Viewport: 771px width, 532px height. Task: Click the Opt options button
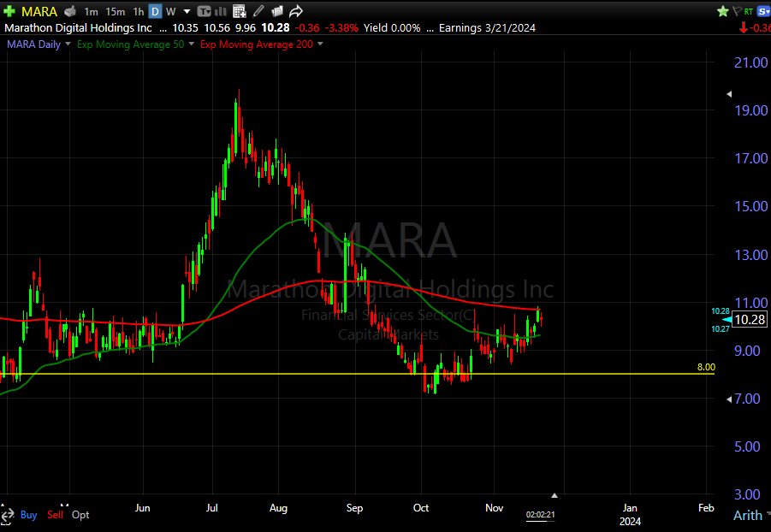80,515
